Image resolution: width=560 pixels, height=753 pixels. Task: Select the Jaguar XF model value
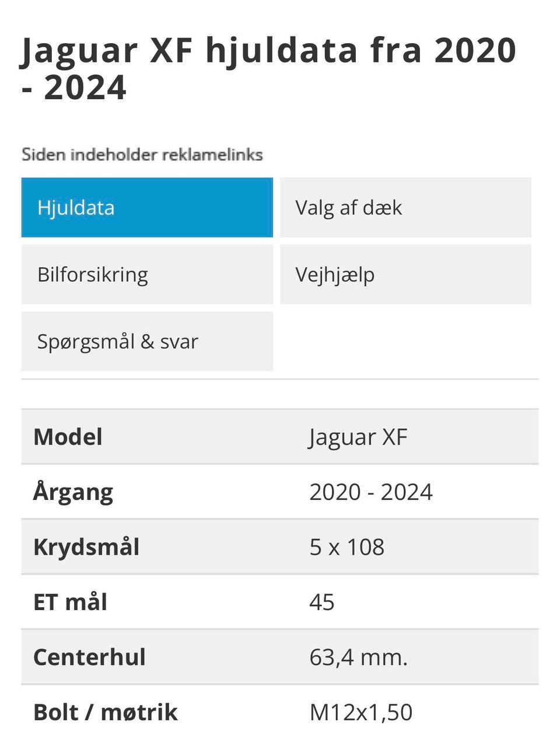tap(358, 437)
